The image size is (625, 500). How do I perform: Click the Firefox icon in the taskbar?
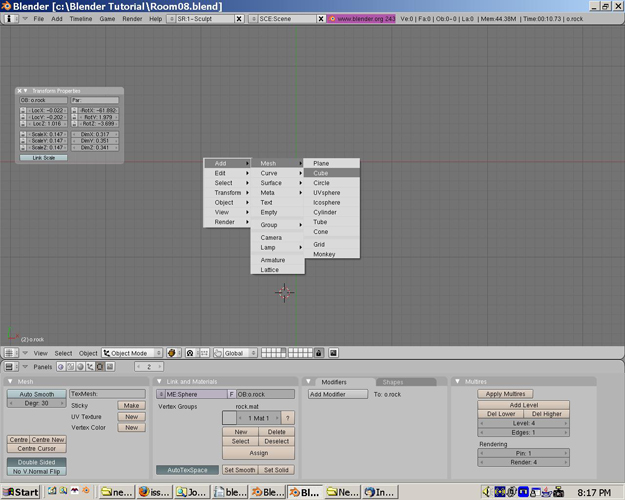pyautogui.click(x=143, y=492)
